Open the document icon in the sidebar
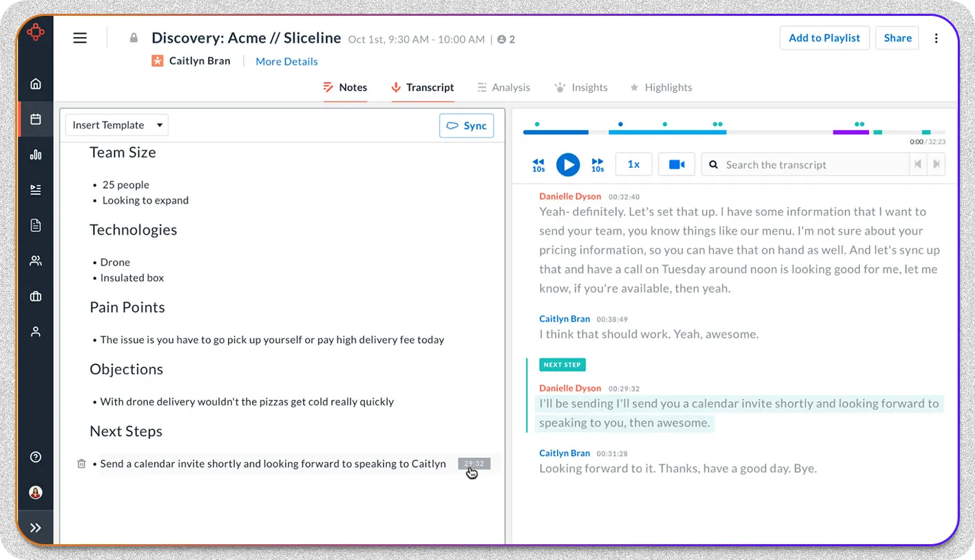Viewport: 975px width, 560px height. tap(36, 225)
